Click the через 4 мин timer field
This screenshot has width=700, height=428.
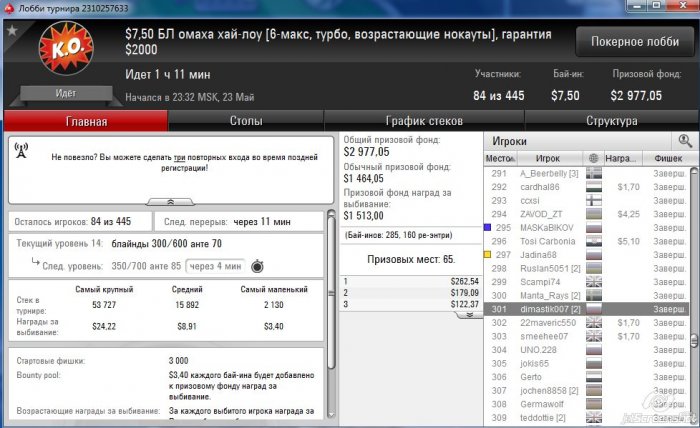(x=215, y=266)
